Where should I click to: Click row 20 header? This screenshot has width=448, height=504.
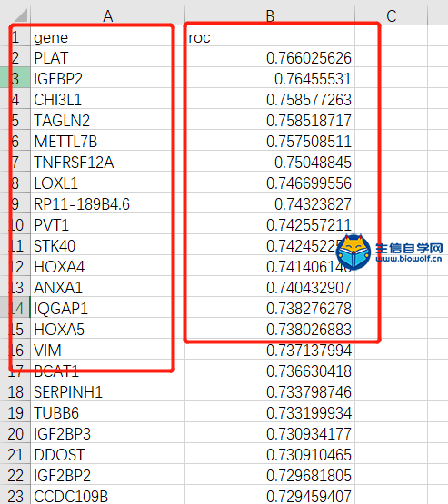tap(15, 433)
